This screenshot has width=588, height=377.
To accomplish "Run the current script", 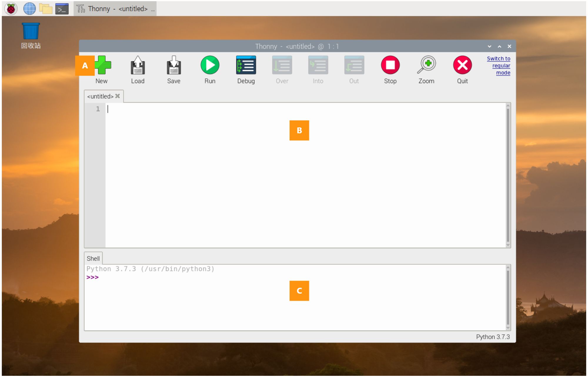I will point(210,65).
